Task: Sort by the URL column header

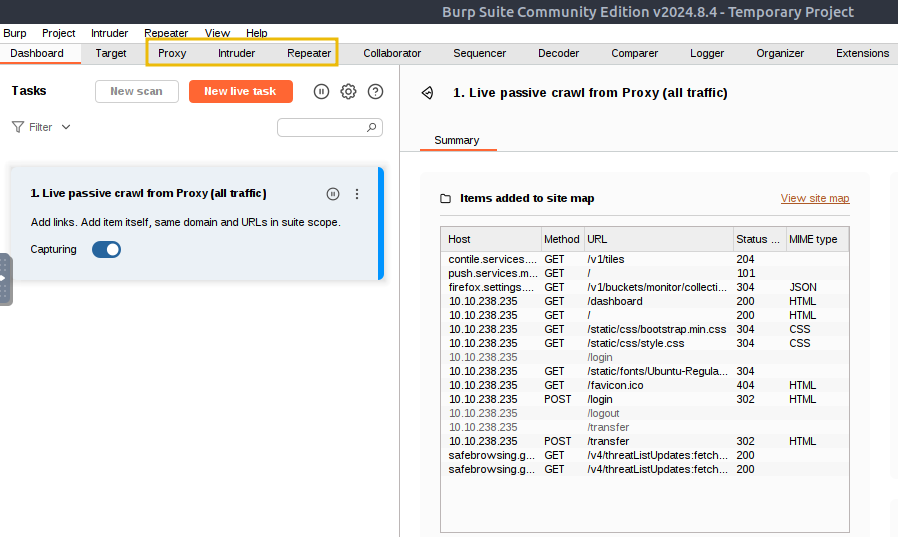Action: coord(659,239)
